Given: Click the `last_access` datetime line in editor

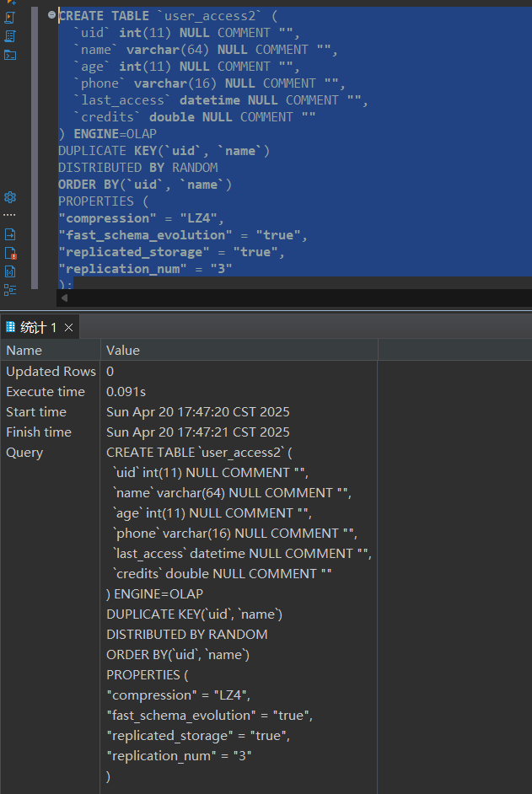Looking at the screenshot, I should pos(220,100).
